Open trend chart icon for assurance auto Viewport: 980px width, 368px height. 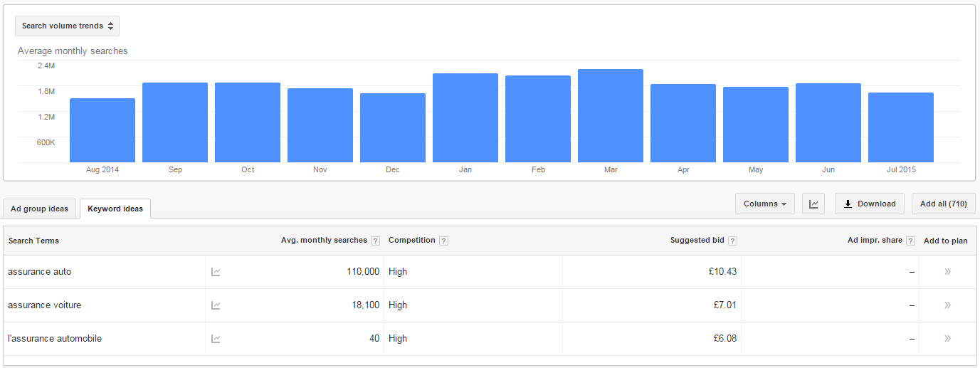click(216, 272)
